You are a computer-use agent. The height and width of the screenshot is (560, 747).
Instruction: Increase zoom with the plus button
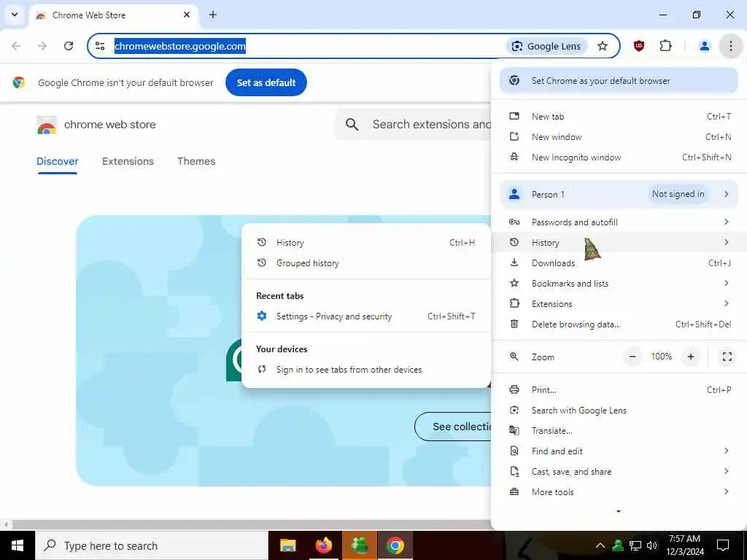[x=691, y=357]
